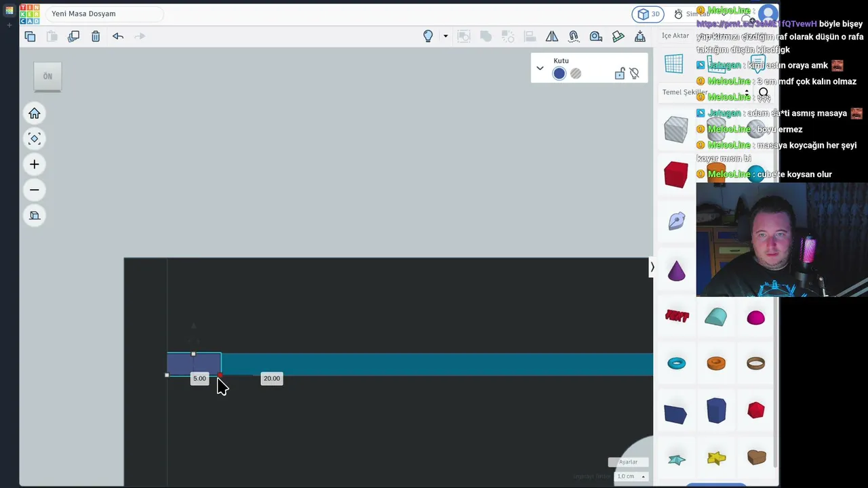
Task: Click the drop to workplane icon
Action: 639,36
